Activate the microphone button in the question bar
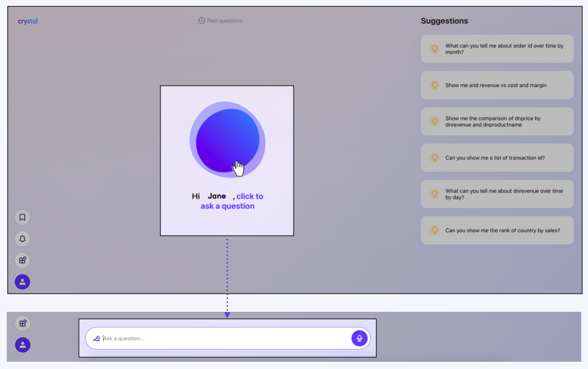This screenshot has width=588, height=369. point(359,338)
